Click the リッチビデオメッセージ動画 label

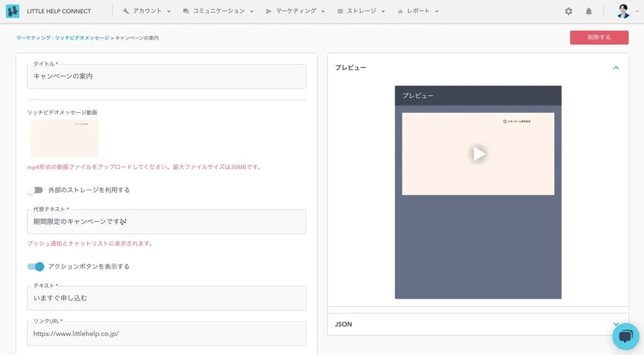click(62, 112)
